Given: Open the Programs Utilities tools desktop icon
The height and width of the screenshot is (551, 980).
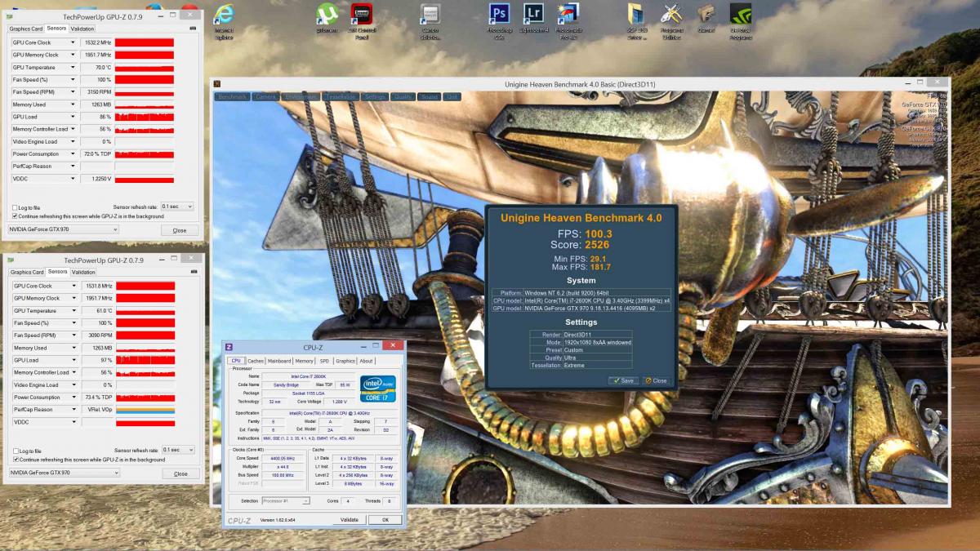Looking at the screenshot, I should [x=671, y=21].
